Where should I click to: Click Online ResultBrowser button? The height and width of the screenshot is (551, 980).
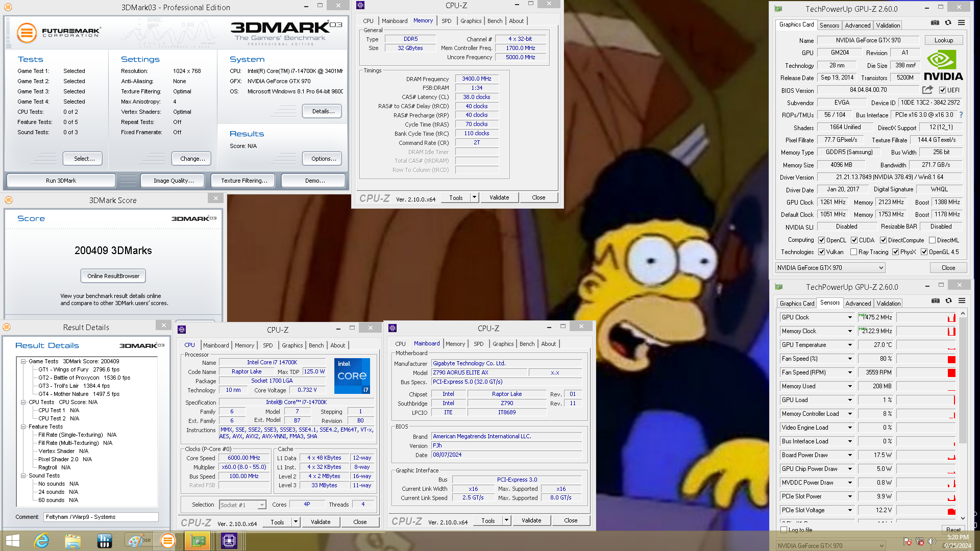113,276
